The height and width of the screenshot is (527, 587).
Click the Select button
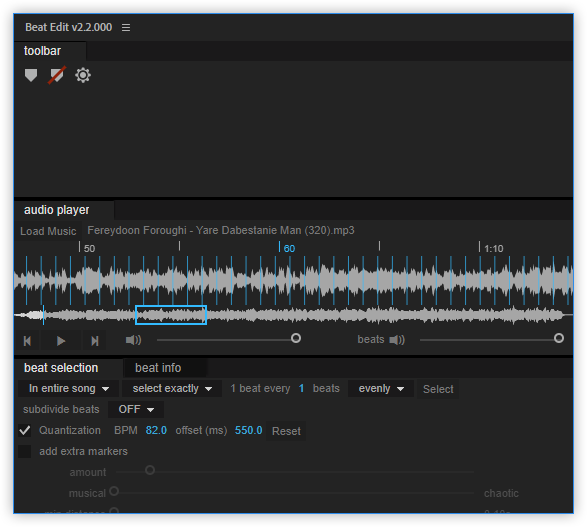coord(438,389)
